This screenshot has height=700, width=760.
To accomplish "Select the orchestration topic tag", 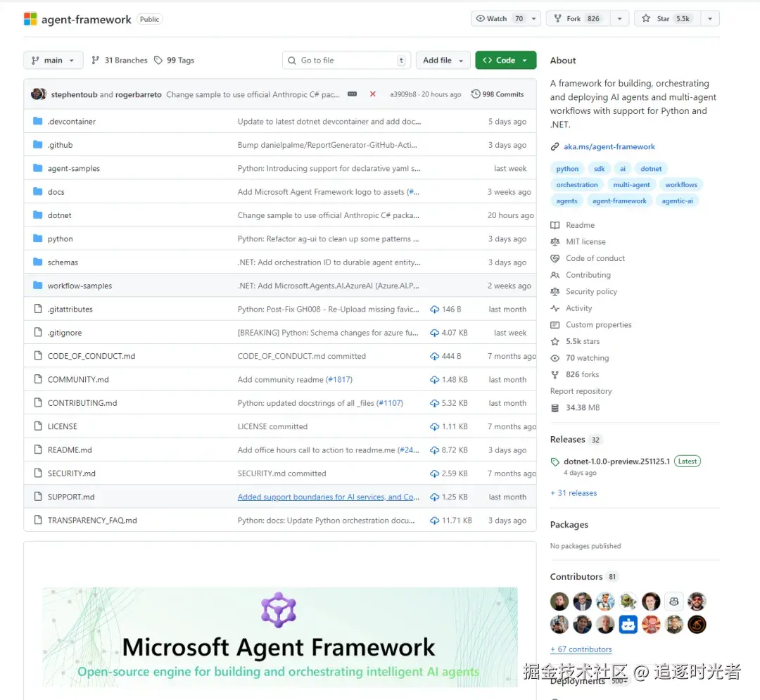I will pos(577,184).
